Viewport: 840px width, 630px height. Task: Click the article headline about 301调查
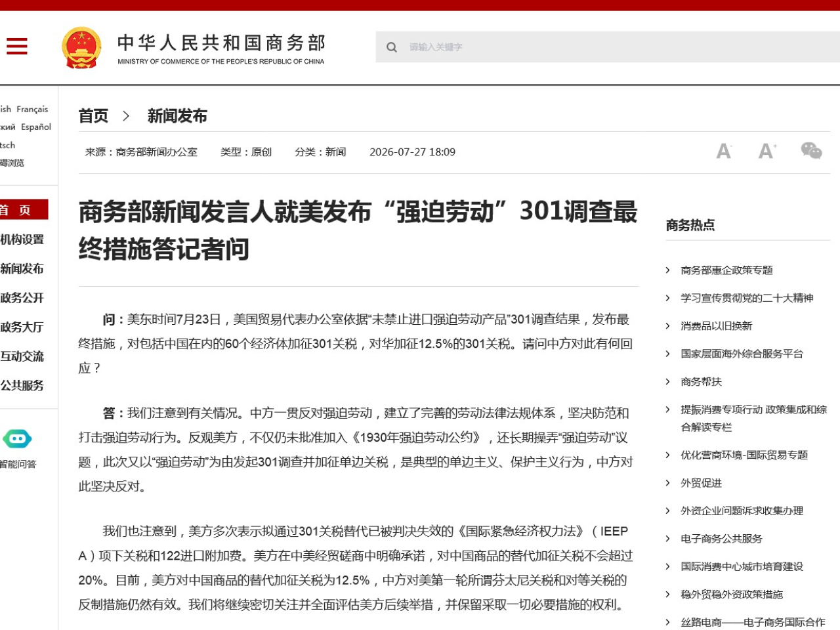(x=358, y=230)
